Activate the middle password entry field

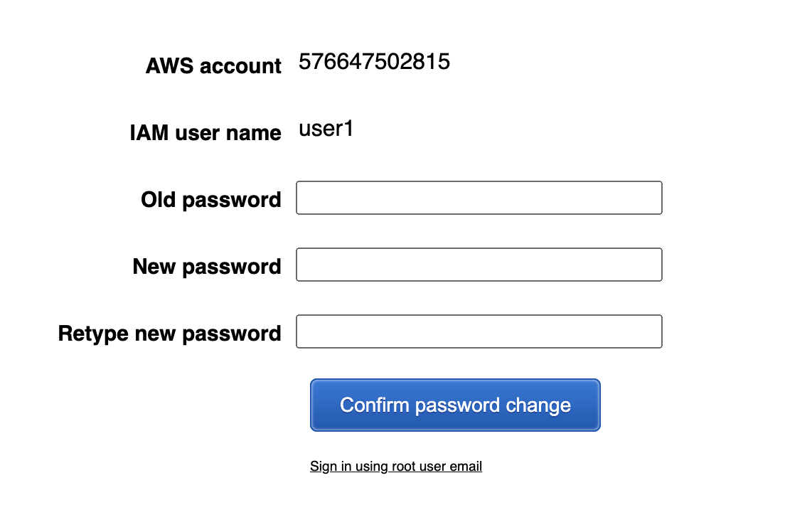pos(479,265)
